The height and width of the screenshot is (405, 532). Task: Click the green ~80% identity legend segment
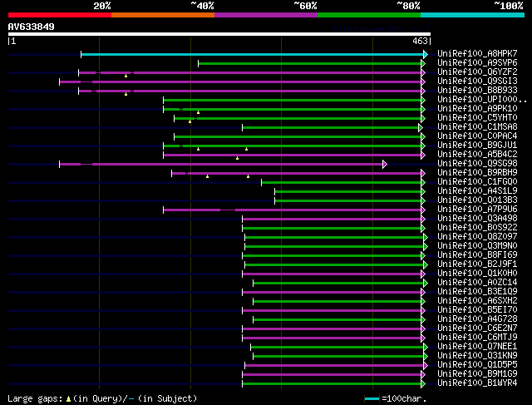pyautogui.click(x=369, y=15)
